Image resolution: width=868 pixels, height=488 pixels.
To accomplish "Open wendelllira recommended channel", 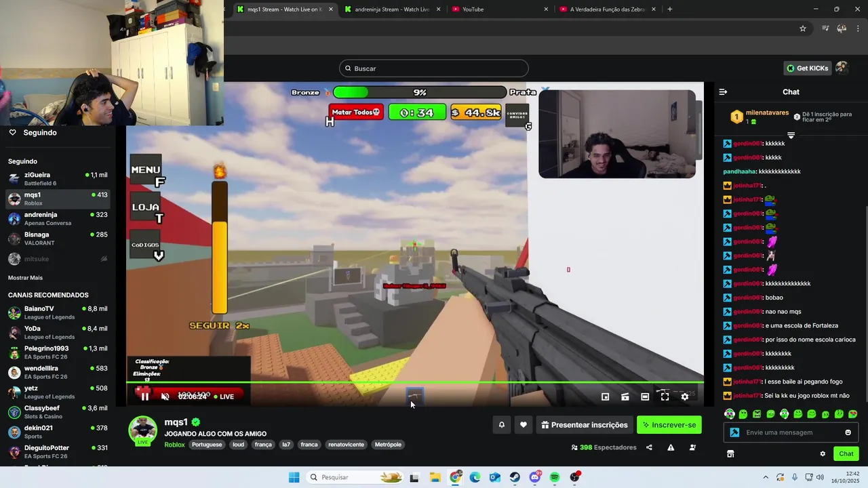I will (x=58, y=373).
